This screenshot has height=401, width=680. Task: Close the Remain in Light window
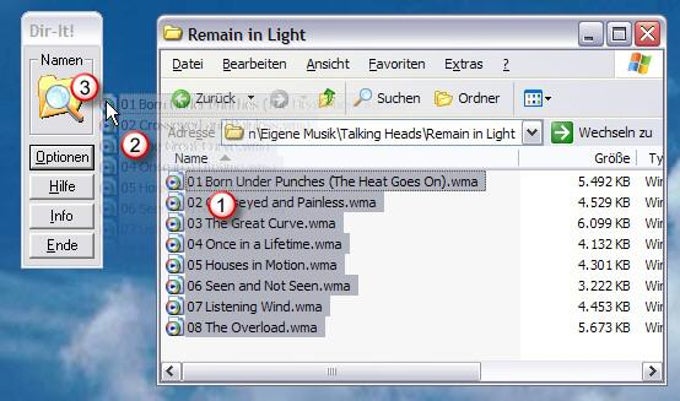[x=647, y=33]
